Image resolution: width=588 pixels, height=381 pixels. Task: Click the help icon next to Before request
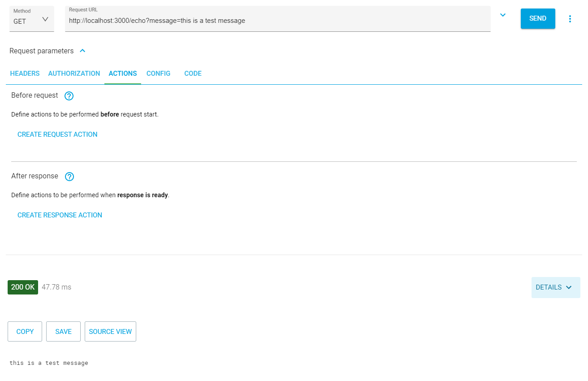click(x=69, y=96)
